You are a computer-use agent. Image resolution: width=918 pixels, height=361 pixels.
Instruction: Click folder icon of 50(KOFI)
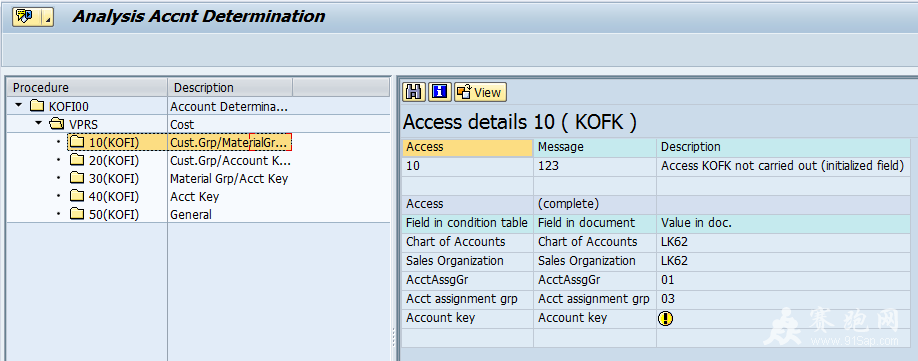(x=77, y=214)
